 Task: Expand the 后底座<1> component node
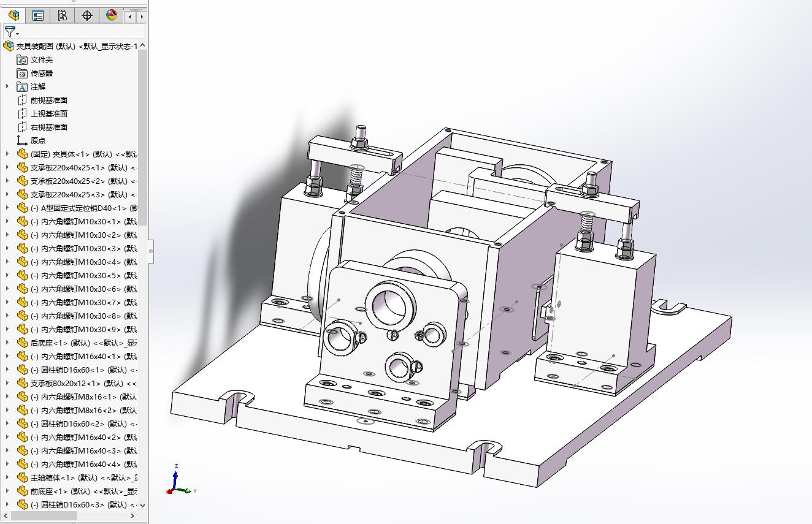7,343
